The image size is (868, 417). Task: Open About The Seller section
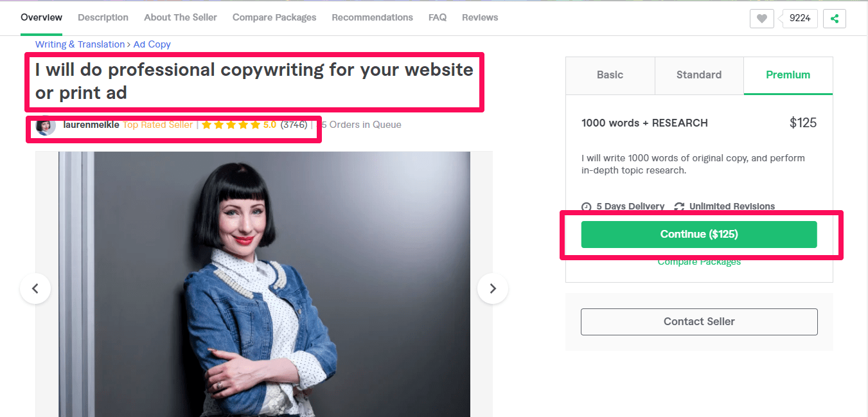(181, 17)
